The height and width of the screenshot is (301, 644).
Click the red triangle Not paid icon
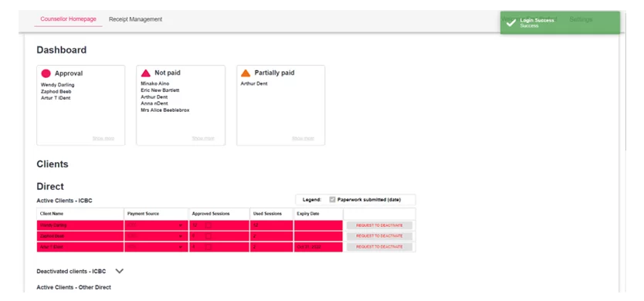[x=146, y=73]
